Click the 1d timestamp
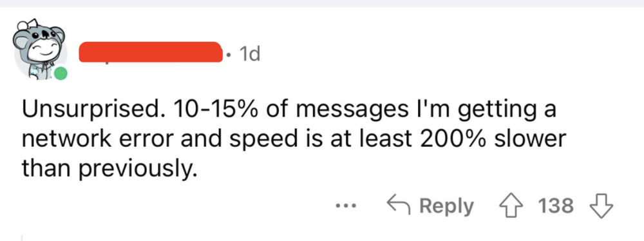The width and height of the screenshot is (644, 241). pos(249,54)
